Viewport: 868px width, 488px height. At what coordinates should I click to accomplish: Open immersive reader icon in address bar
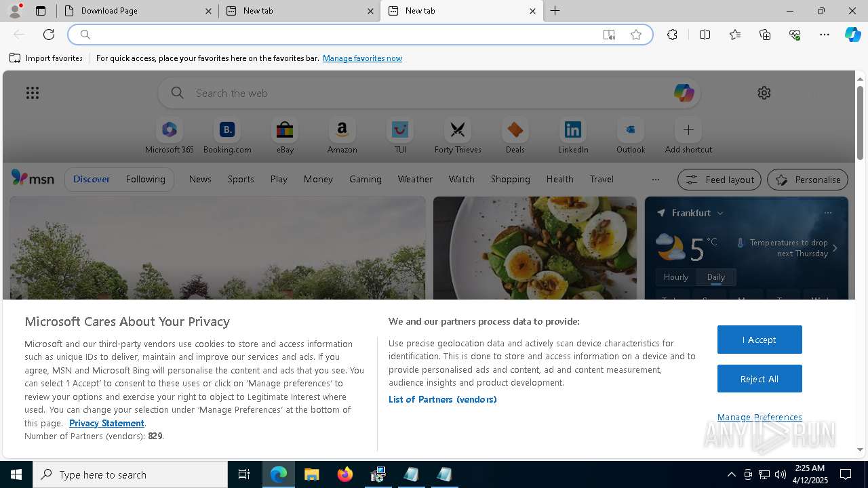point(609,35)
